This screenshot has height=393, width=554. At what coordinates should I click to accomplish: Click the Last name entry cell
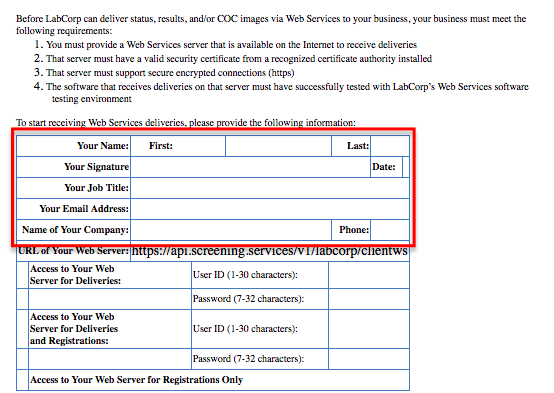(x=390, y=146)
